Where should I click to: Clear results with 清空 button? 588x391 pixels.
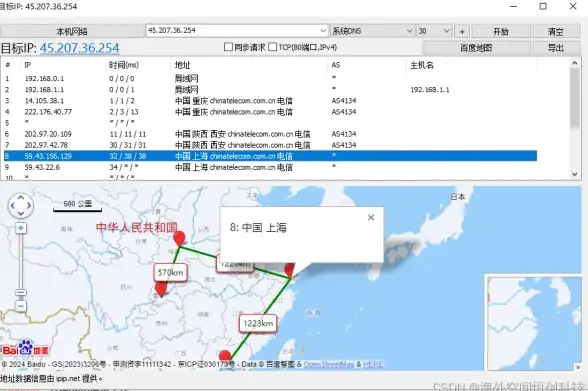tap(556, 31)
